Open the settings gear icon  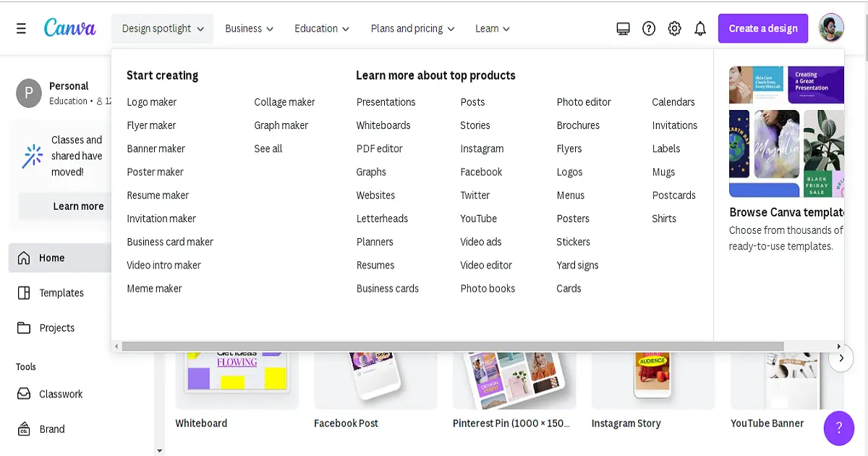click(x=674, y=28)
